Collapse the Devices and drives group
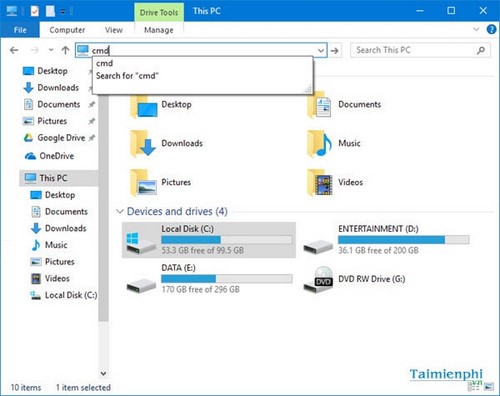This screenshot has height=396, width=500. coord(119,211)
